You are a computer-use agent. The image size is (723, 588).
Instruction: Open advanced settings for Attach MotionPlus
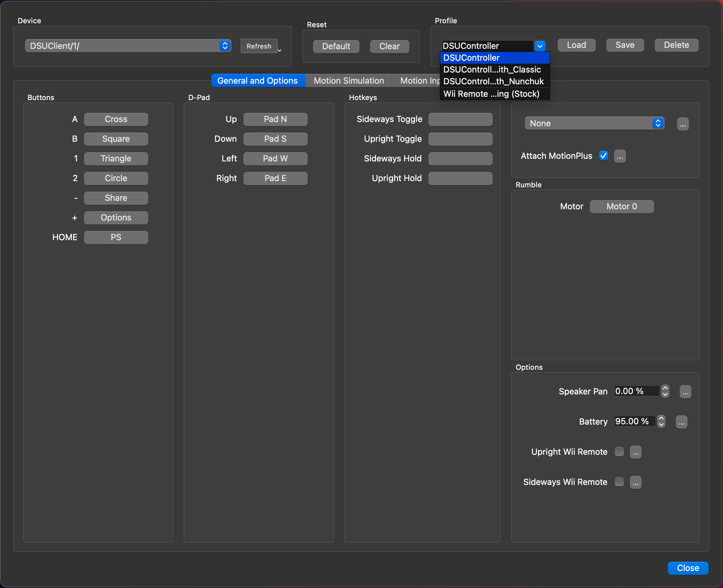point(620,156)
